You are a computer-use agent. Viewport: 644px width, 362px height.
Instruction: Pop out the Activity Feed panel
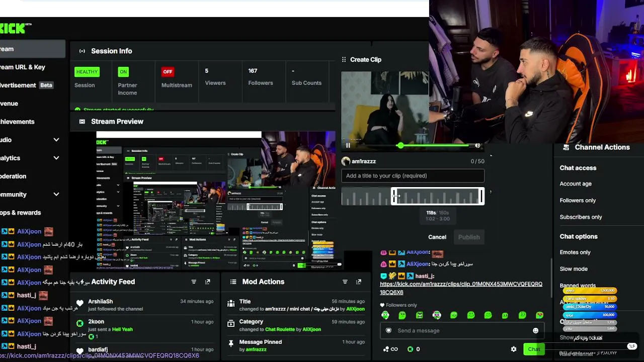208,282
